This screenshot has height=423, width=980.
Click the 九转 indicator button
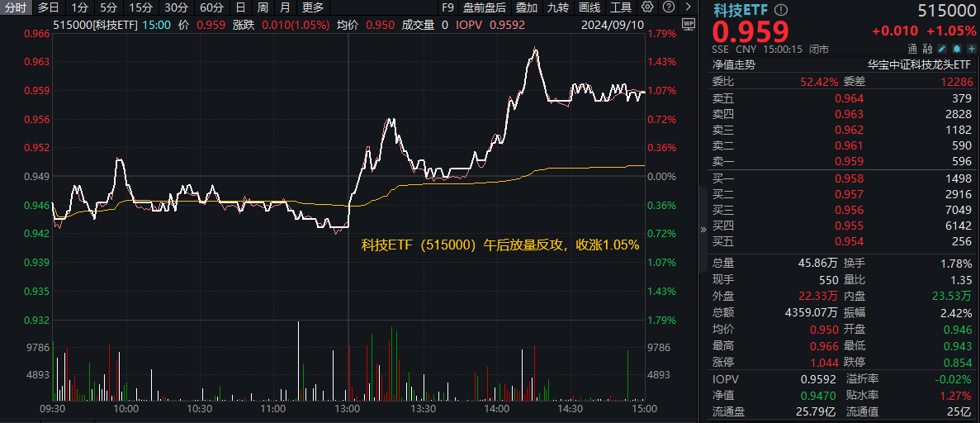(558, 7)
